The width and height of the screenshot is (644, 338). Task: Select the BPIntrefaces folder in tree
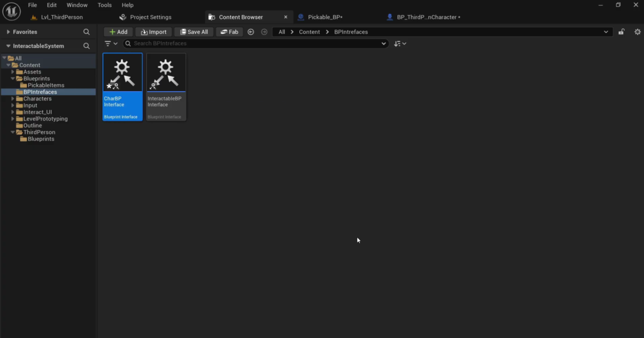coord(40,92)
